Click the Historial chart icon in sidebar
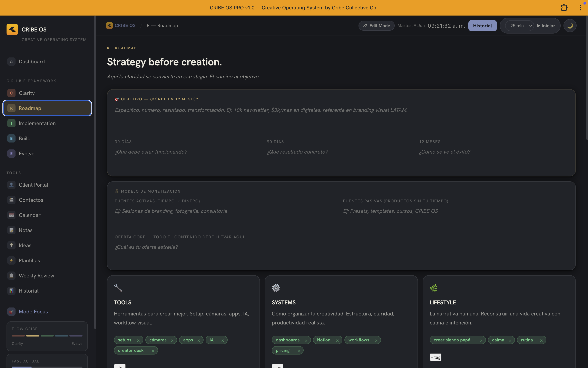The height and width of the screenshot is (368, 588). tap(11, 291)
